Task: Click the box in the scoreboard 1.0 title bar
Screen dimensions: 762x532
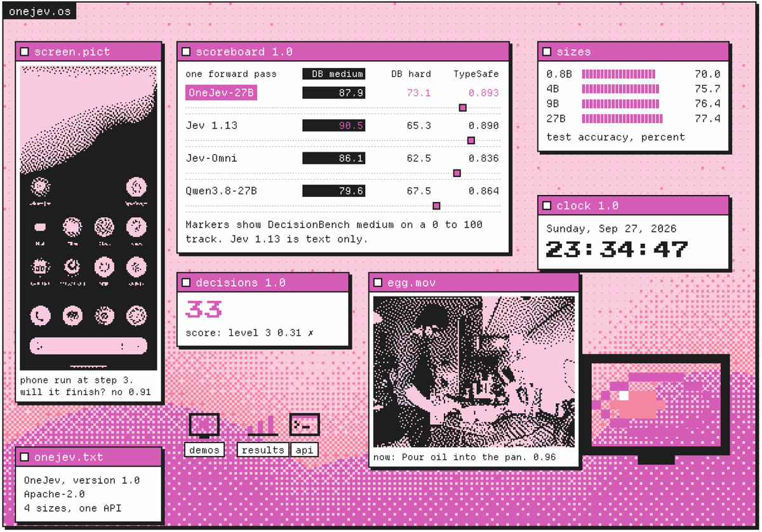Action: point(186,51)
